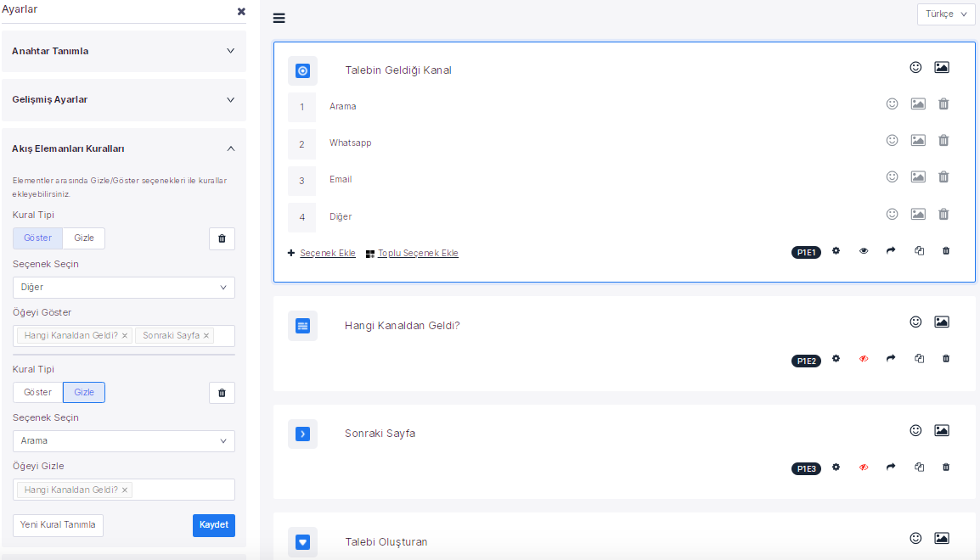Duplicate the Hangi Kanaldan Geldi element
Screen dimensions: 980x560
[919, 359]
